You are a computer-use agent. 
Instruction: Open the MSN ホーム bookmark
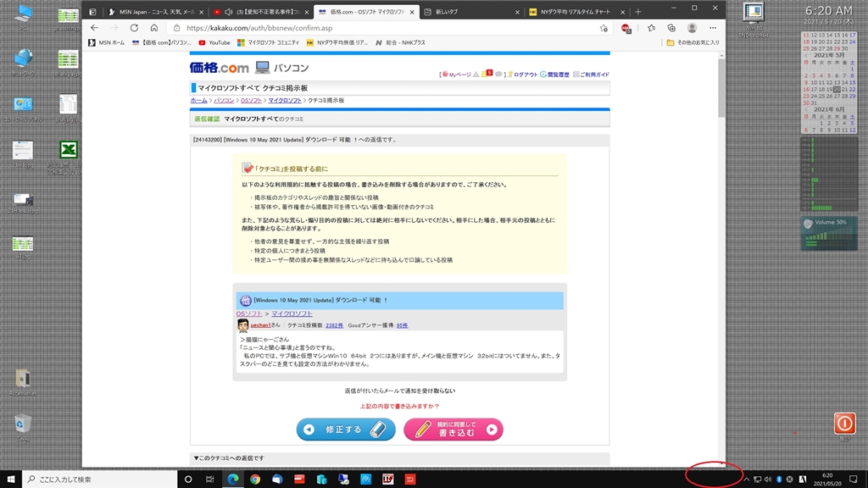pyautogui.click(x=106, y=42)
